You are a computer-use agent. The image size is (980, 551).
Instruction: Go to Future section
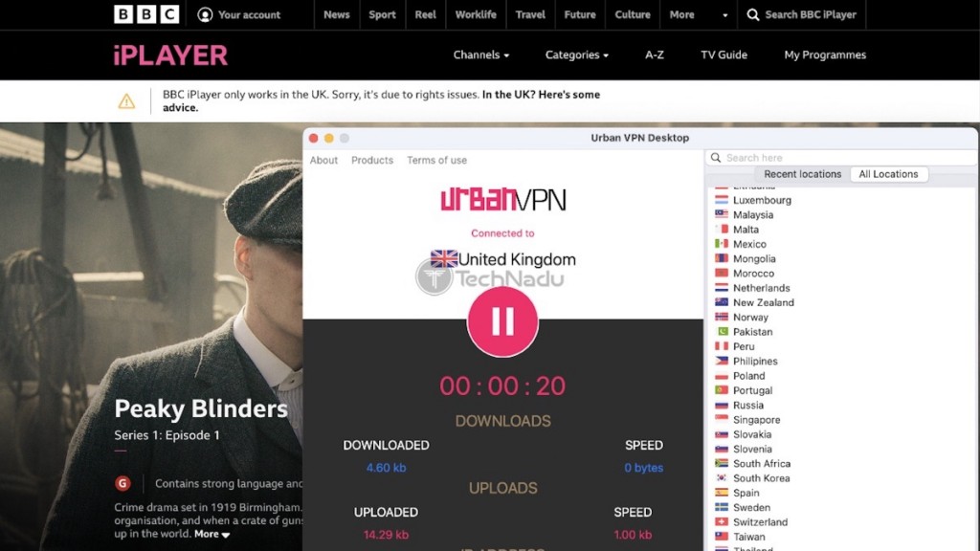pyautogui.click(x=579, y=14)
